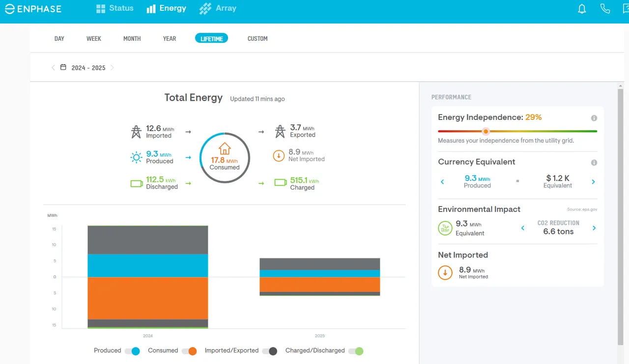Go to previous date range arrow
The height and width of the screenshot is (364, 629).
[53, 68]
